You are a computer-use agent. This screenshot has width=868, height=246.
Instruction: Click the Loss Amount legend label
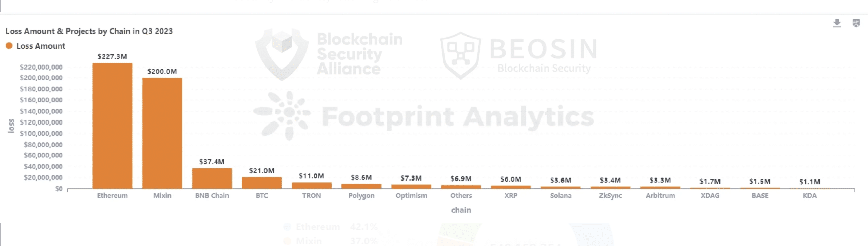point(41,46)
